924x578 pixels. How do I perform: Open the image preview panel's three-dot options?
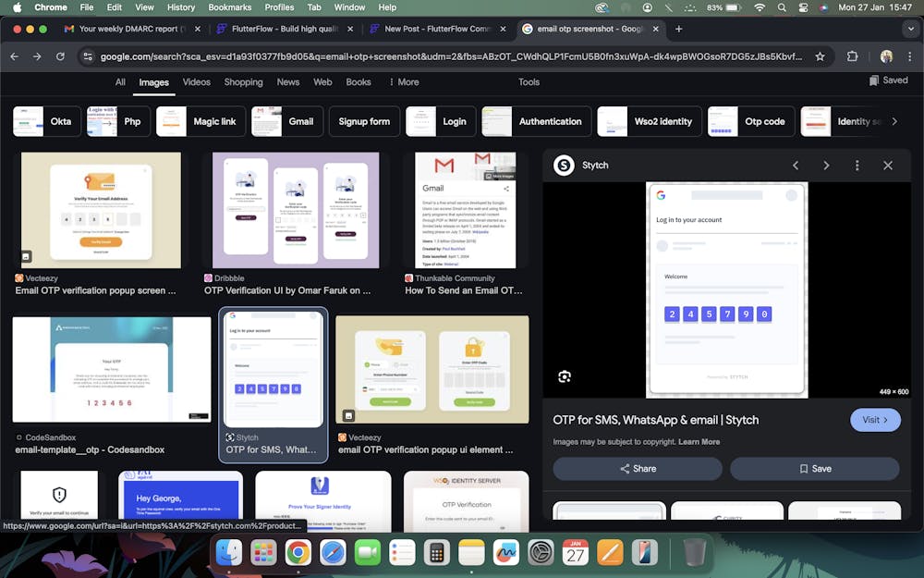pos(857,166)
